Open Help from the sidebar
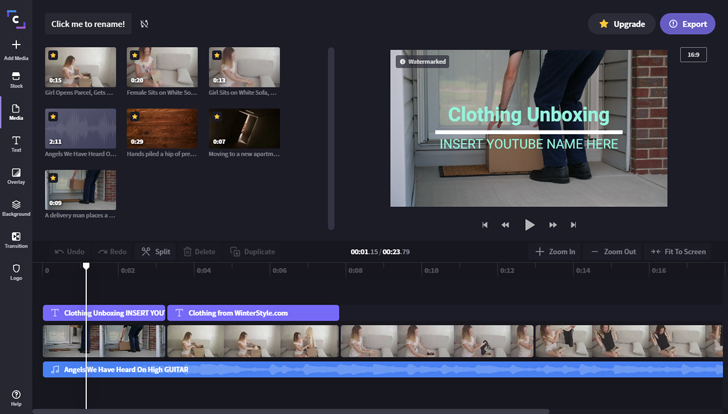The width and height of the screenshot is (728, 414). 16,398
